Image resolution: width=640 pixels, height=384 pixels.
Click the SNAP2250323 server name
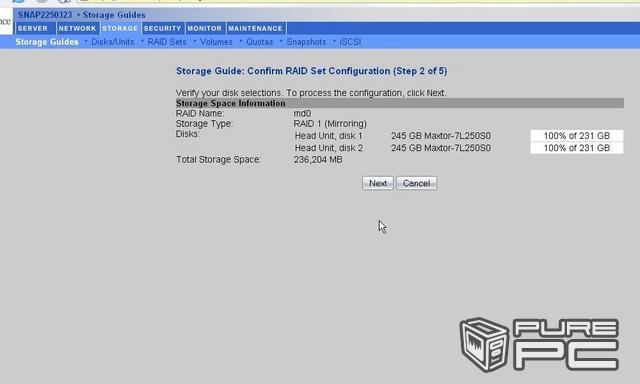pos(45,15)
